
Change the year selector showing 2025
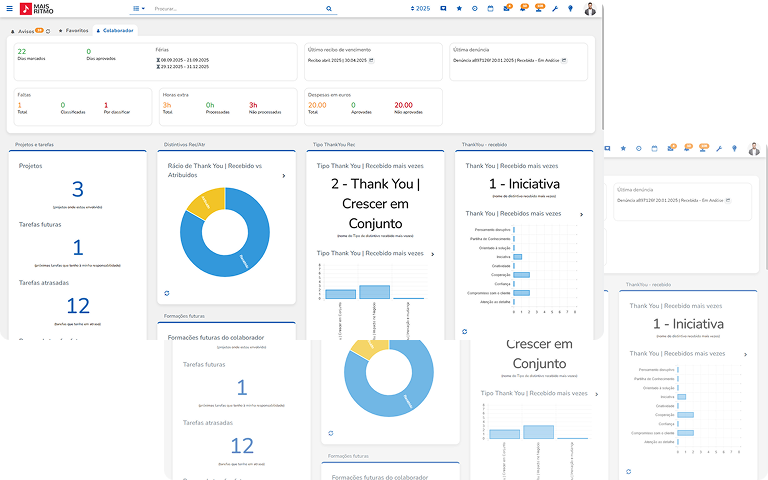pyautogui.click(x=421, y=8)
